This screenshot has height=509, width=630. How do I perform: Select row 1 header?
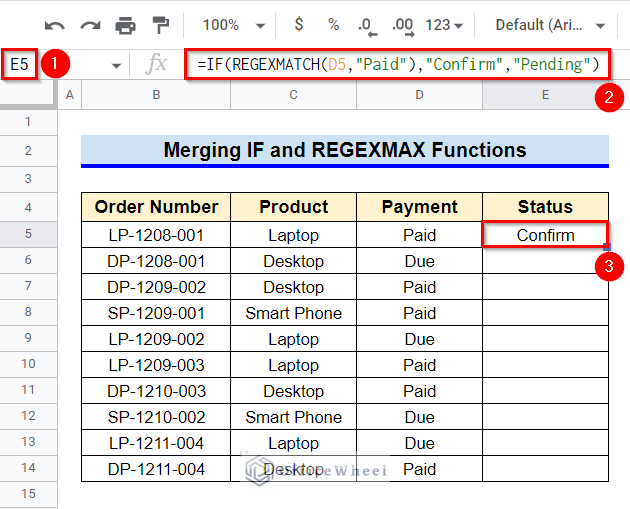point(28,122)
